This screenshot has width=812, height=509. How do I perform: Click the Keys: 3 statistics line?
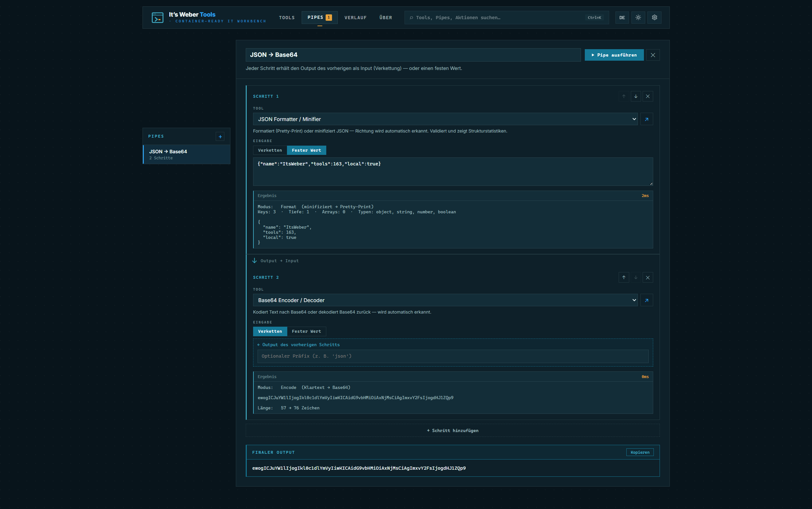[357, 212]
